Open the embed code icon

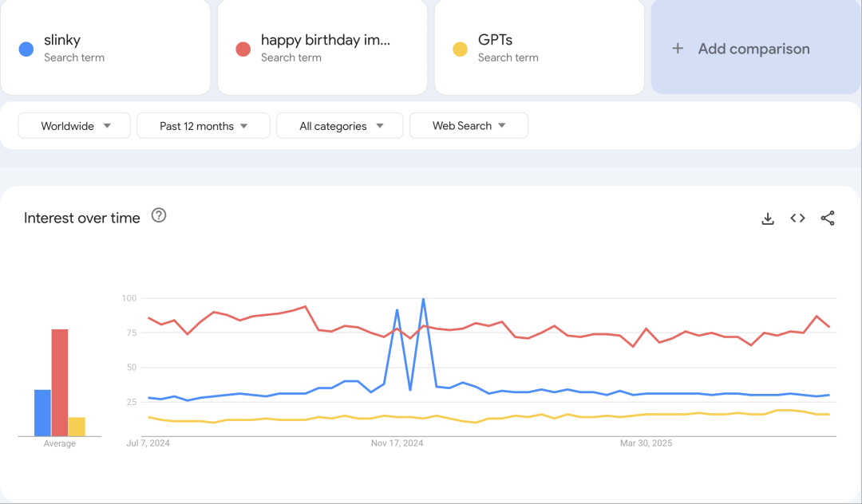[x=797, y=219]
